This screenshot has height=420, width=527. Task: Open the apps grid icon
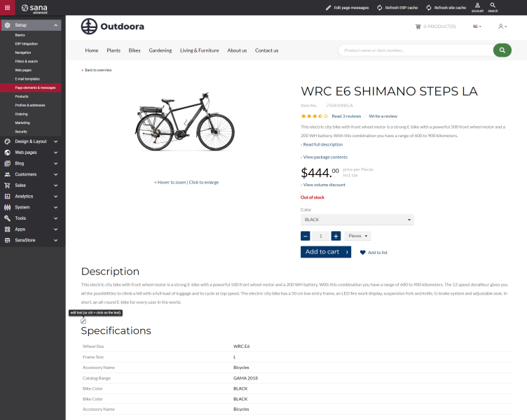(x=8, y=8)
